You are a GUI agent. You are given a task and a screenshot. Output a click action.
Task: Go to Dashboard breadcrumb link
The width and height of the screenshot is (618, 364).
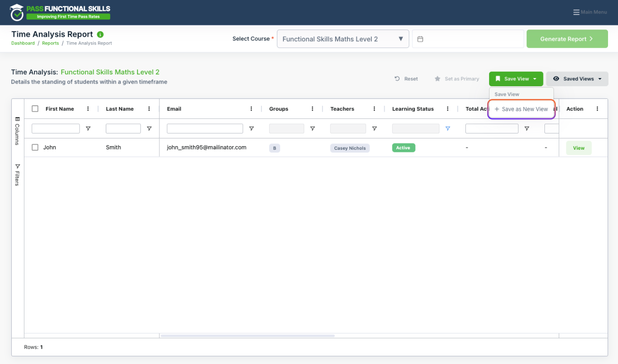(23, 44)
